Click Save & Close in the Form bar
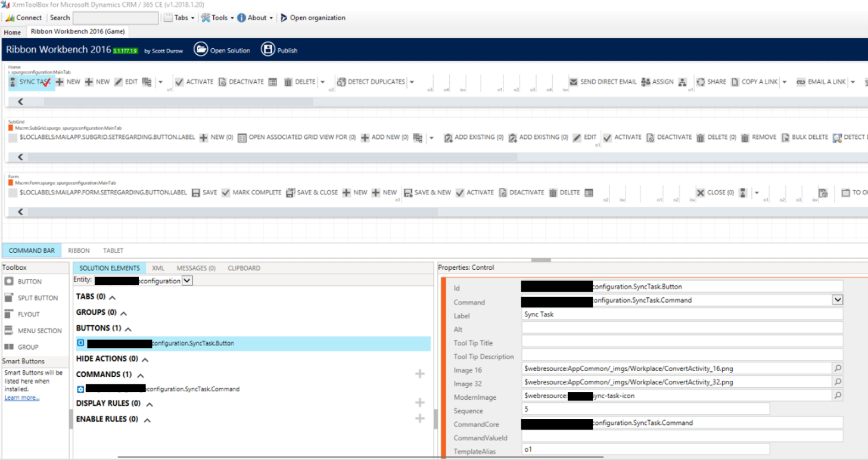868x460 pixels. [x=312, y=193]
